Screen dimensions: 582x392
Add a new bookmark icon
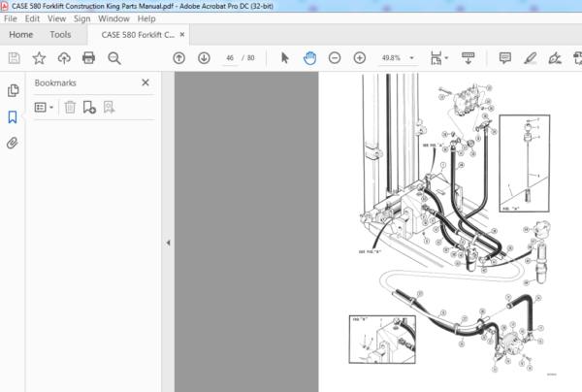(x=89, y=108)
